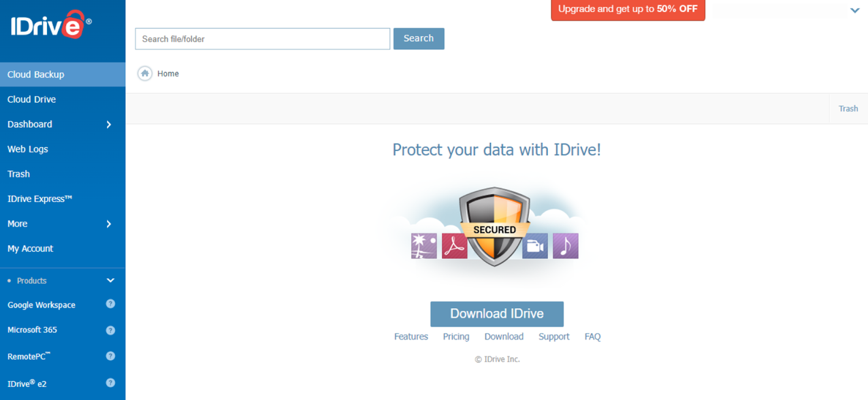Select Cloud Backup in sidebar

63,74
